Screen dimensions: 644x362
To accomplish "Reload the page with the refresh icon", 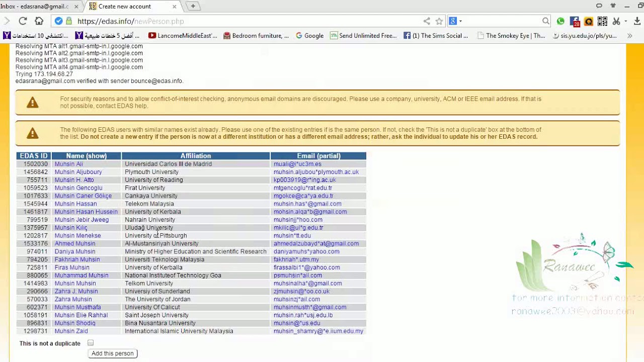I will click(x=23, y=21).
